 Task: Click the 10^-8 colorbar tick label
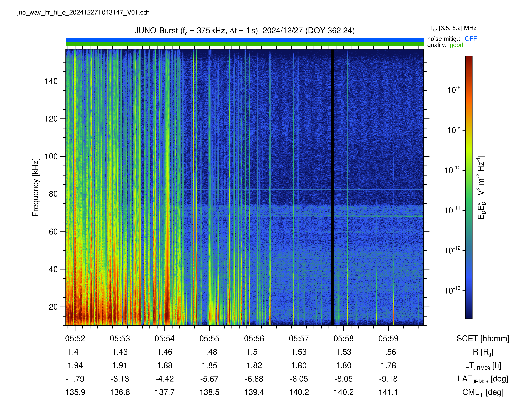coord(453,90)
